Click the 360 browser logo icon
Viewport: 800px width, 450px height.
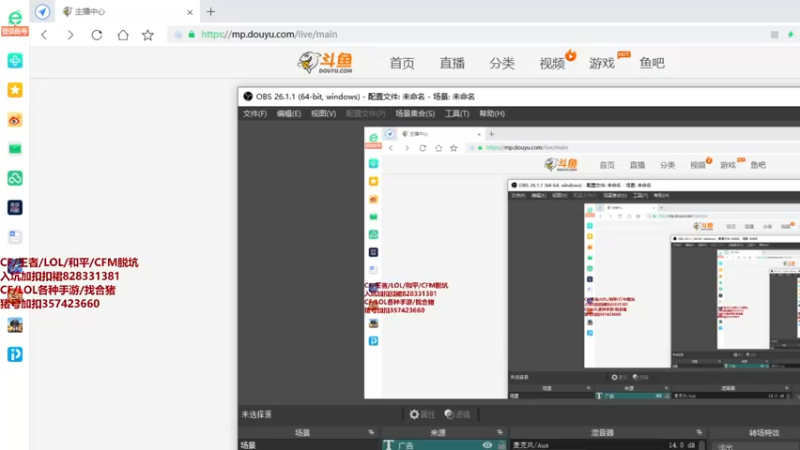[x=15, y=17]
